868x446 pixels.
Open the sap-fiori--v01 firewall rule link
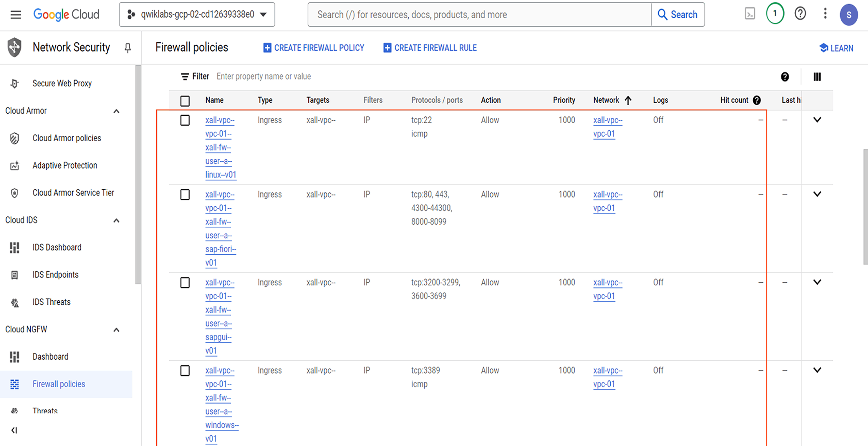[221, 228]
